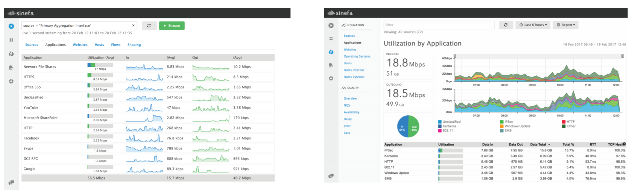This screenshot has width=644, height=196.
Task: Click into the Filter input field
Action: [439, 25]
